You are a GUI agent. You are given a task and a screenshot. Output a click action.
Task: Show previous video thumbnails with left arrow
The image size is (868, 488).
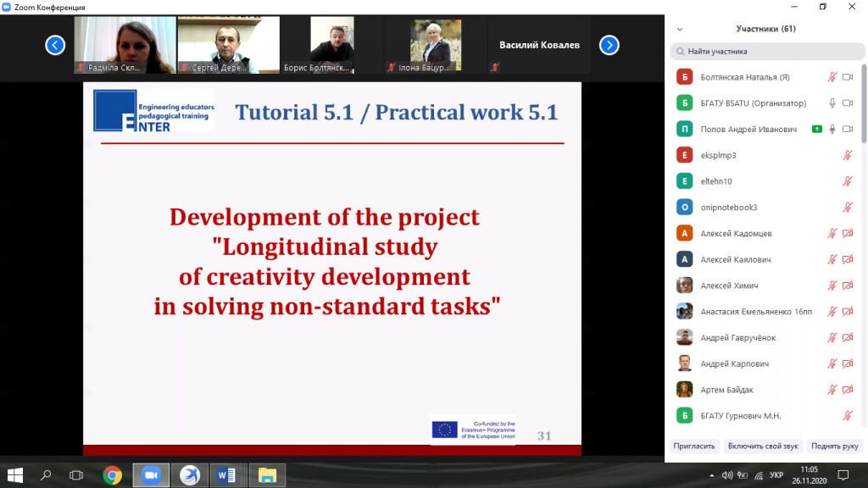pos(55,45)
